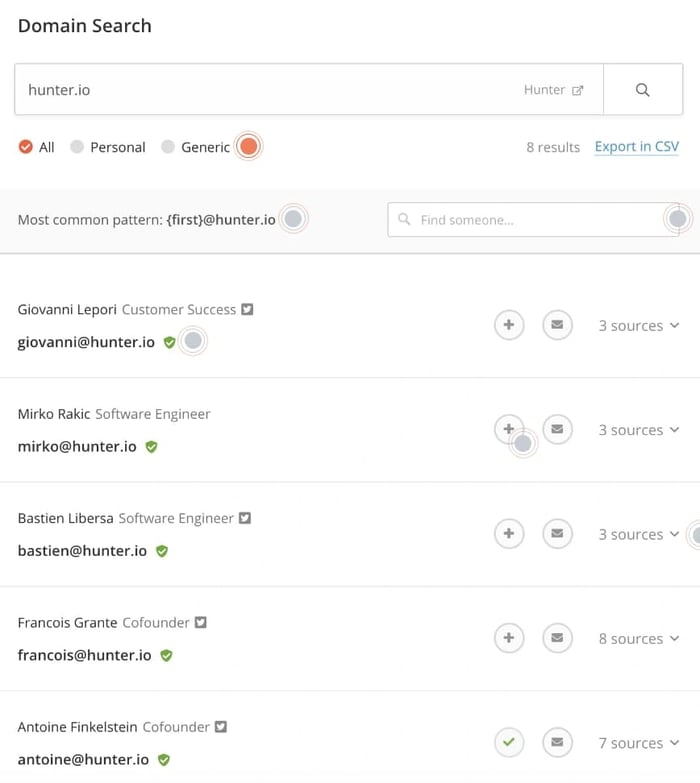Click email icon for Antoine Finkelstein

(x=558, y=743)
